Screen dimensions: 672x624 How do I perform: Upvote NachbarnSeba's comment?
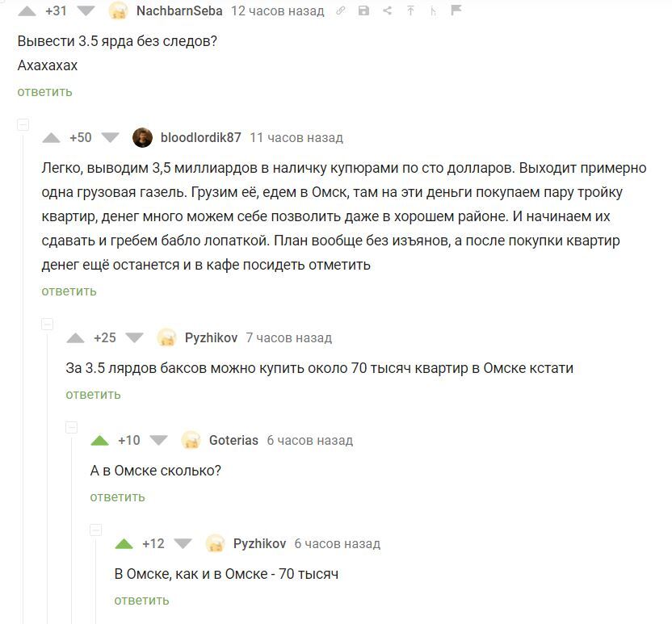coord(27,10)
